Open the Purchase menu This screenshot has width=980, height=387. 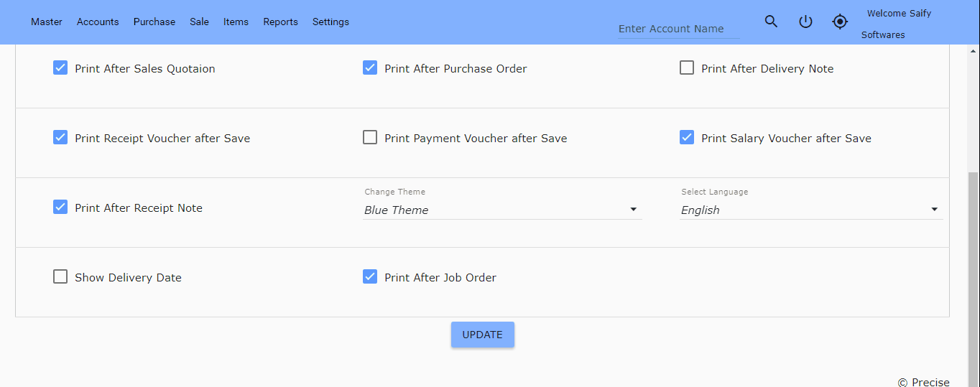click(x=154, y=22)
